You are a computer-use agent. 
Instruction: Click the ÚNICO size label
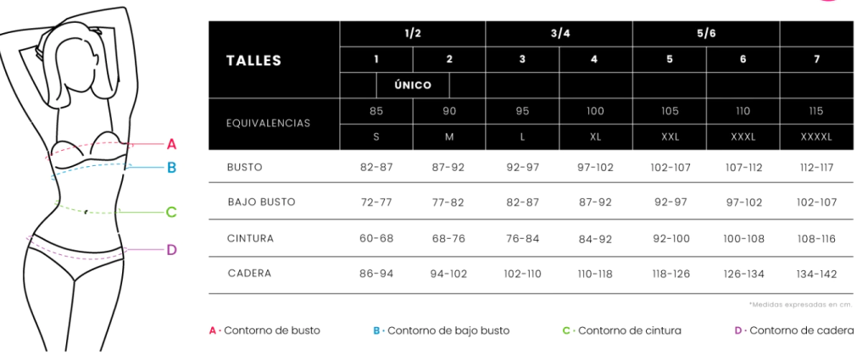[413, 86]
